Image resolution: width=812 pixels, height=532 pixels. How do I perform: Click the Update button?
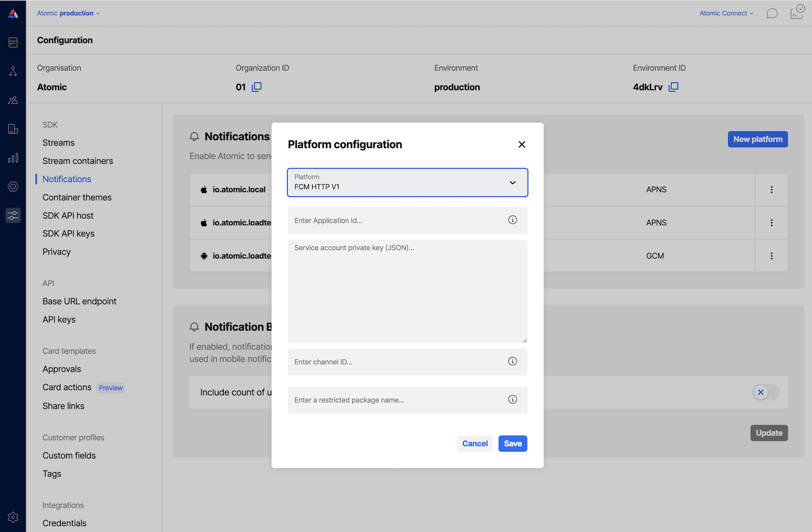(769, 433)
